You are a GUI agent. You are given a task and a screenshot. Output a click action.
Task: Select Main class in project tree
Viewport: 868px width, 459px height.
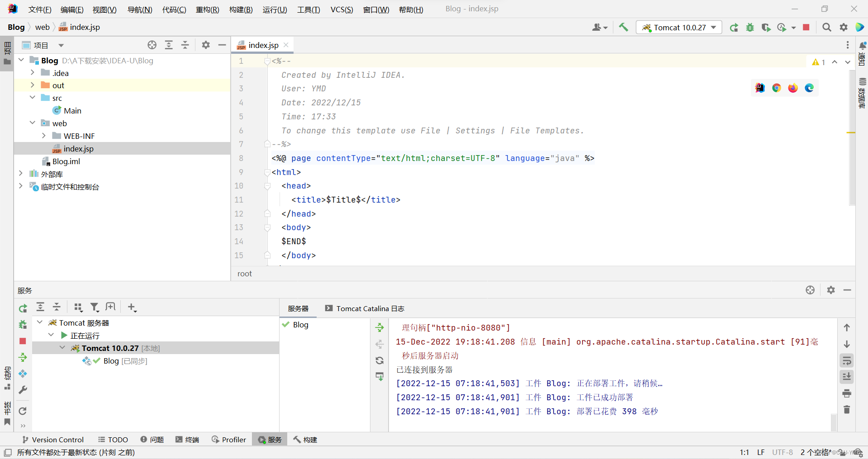click(x=67, y=110)
